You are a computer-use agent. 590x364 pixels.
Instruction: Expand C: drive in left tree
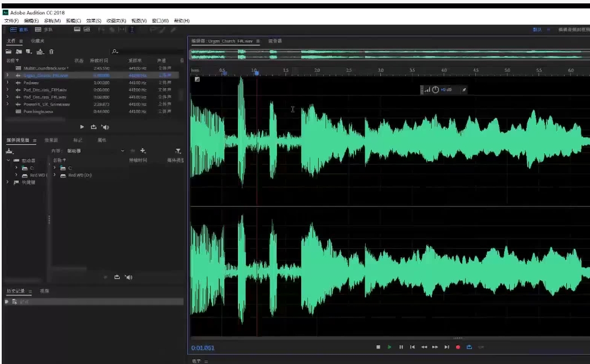coord(16,167)
